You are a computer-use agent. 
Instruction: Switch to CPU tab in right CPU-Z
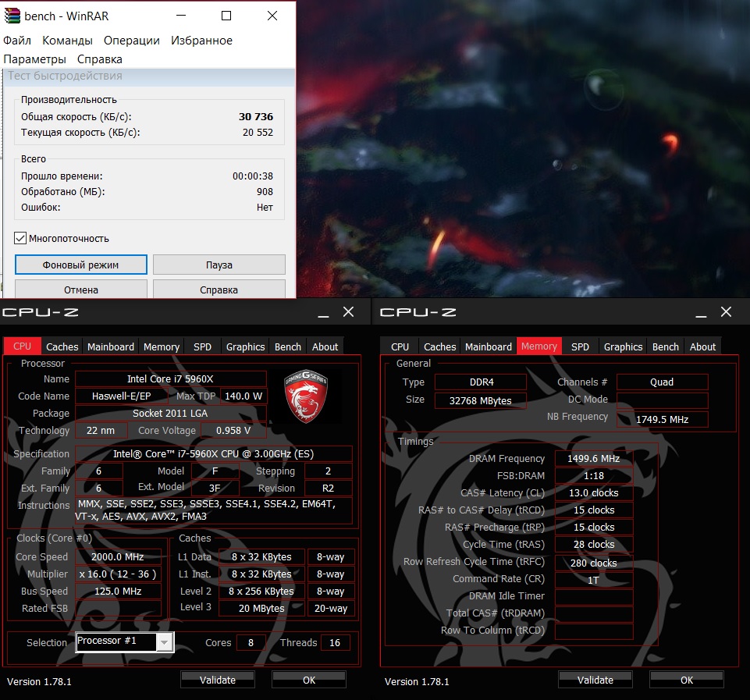pos(400,346)
